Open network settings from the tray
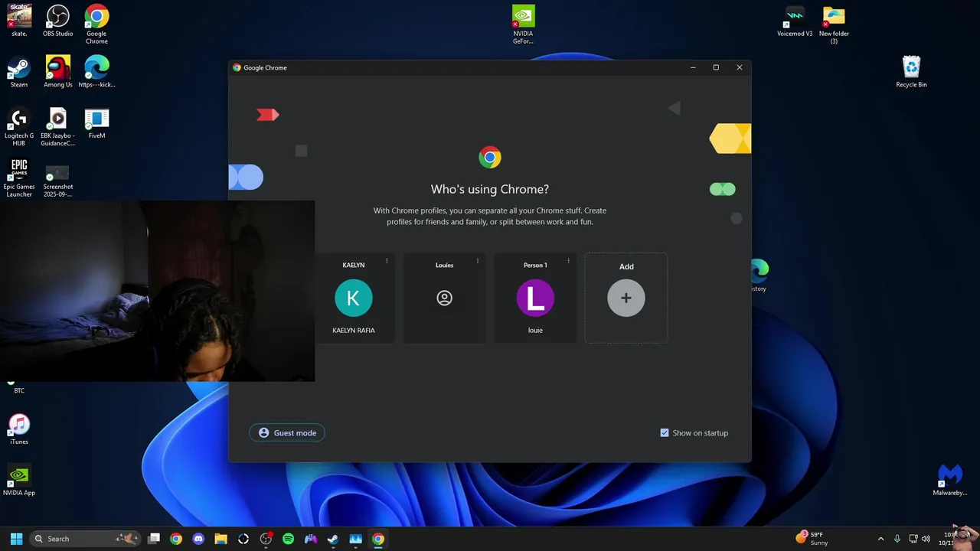980x551 pixels. coord(913,539)
